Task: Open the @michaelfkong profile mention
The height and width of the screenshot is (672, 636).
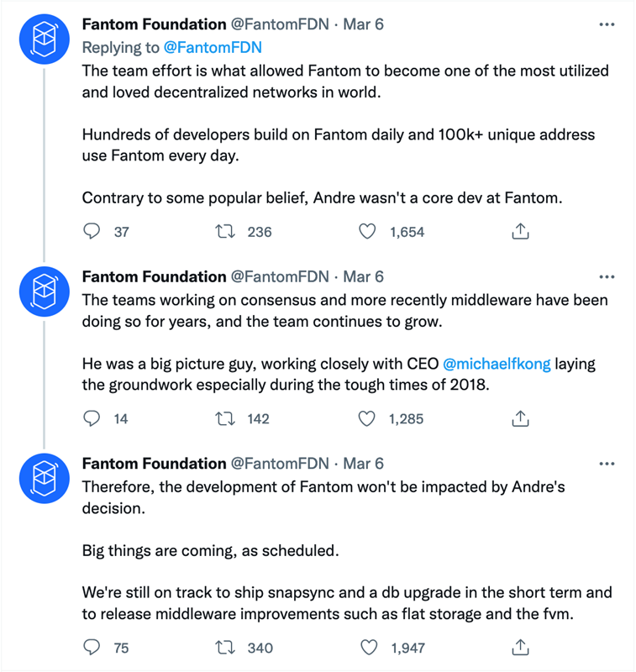Action: 497,364
